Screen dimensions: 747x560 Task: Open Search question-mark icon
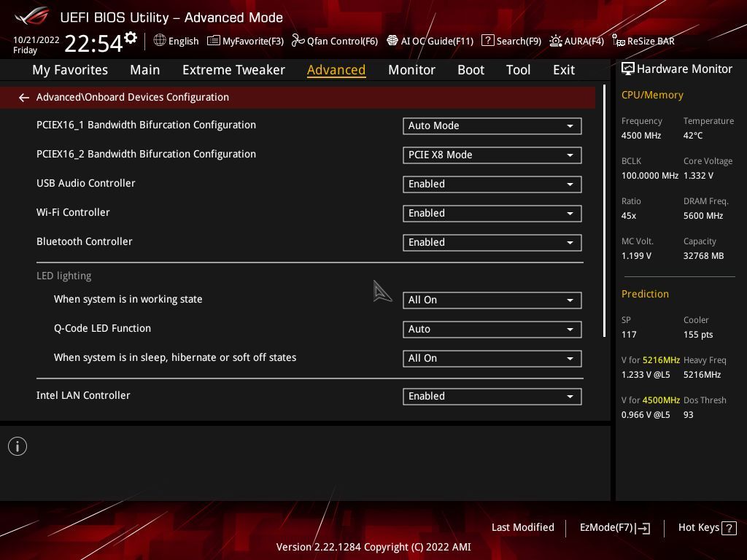488,41
